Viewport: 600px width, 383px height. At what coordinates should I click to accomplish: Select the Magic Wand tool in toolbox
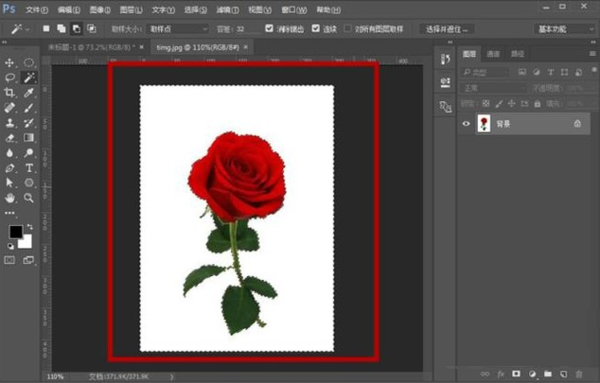coord(29,78)
